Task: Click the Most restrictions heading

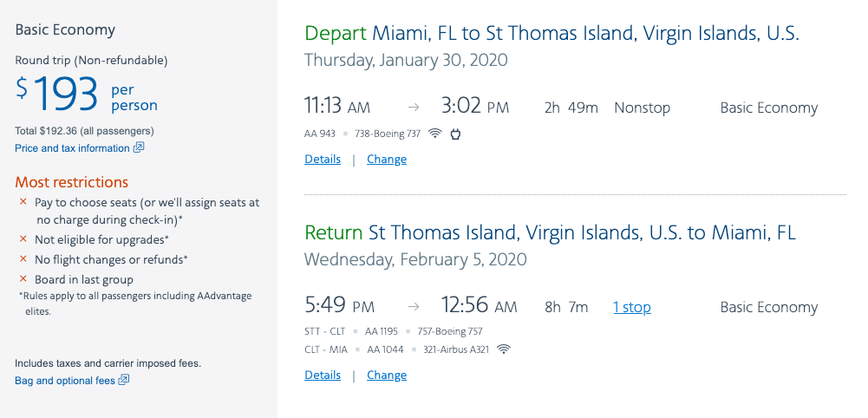Action: point(72,182)
